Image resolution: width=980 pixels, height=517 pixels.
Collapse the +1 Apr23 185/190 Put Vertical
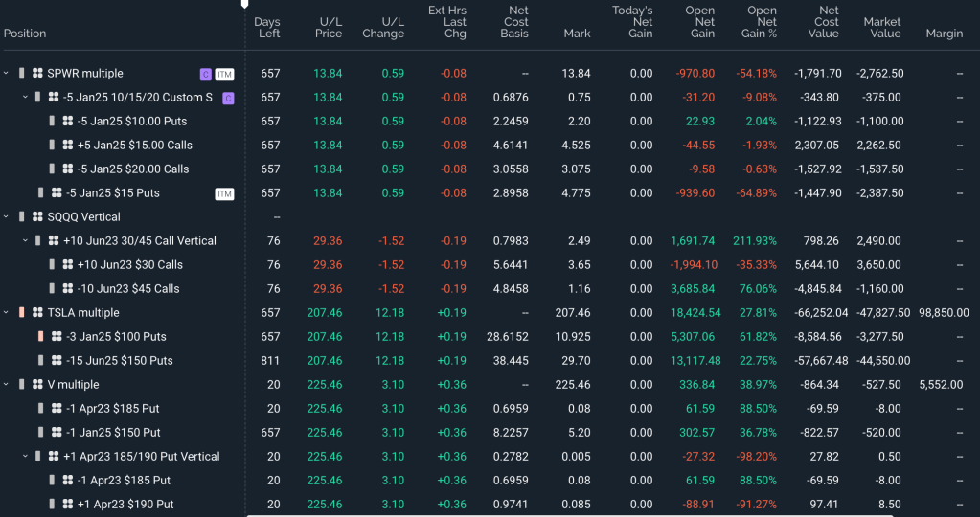click(x=25, y=457)
